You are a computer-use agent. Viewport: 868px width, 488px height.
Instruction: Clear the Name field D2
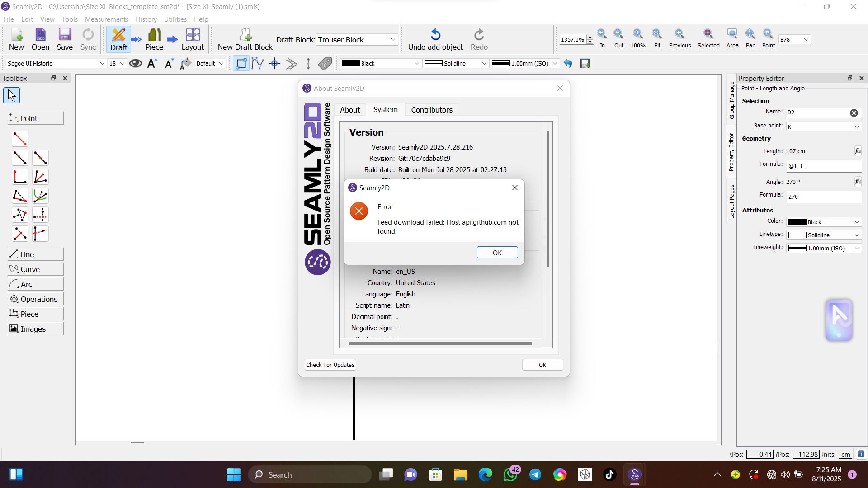[x=854, y=113]
